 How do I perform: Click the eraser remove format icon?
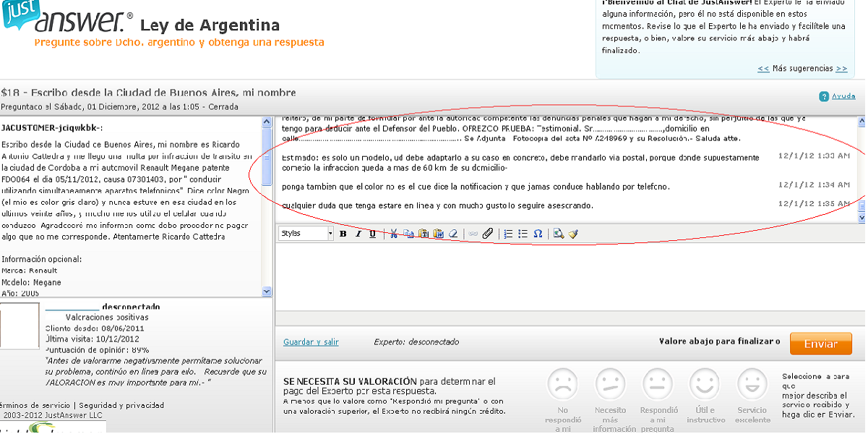(x=453, y=234)
